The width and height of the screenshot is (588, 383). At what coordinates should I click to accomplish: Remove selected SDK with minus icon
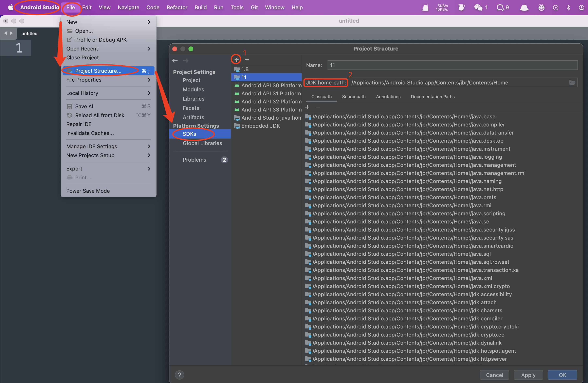click(247, 60)
